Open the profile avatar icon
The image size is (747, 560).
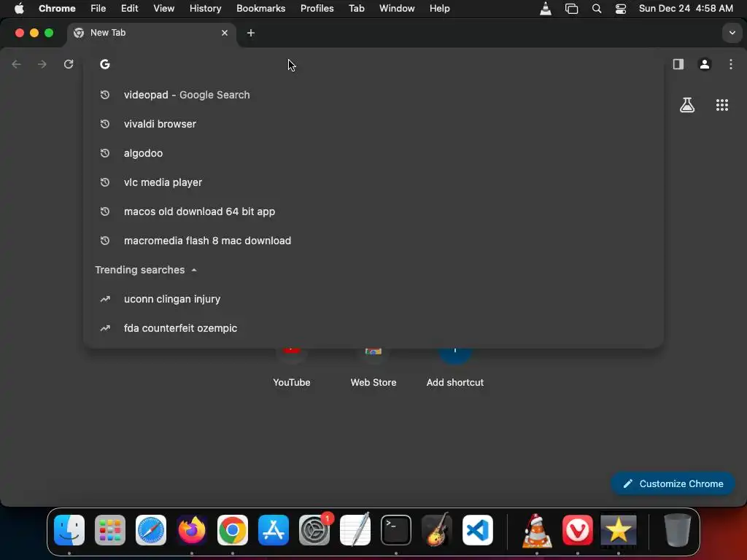[x=705, y=64]
